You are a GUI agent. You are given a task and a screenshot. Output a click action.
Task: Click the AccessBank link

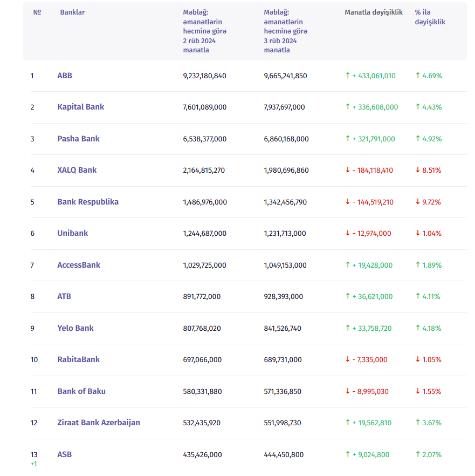click(79, 265)
